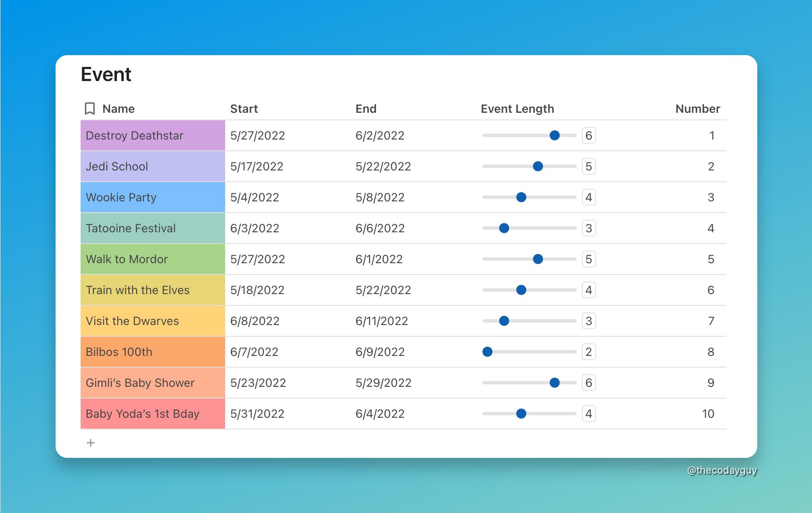Click number cell 10 in last row
812x513 pixels.
pyautogui.click(x=708, y=414)
